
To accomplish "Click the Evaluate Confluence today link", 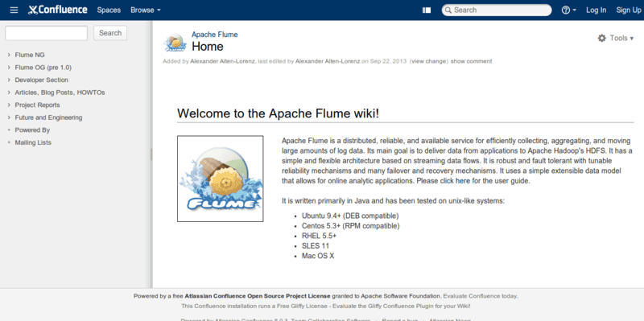I will tap(481, 296).
